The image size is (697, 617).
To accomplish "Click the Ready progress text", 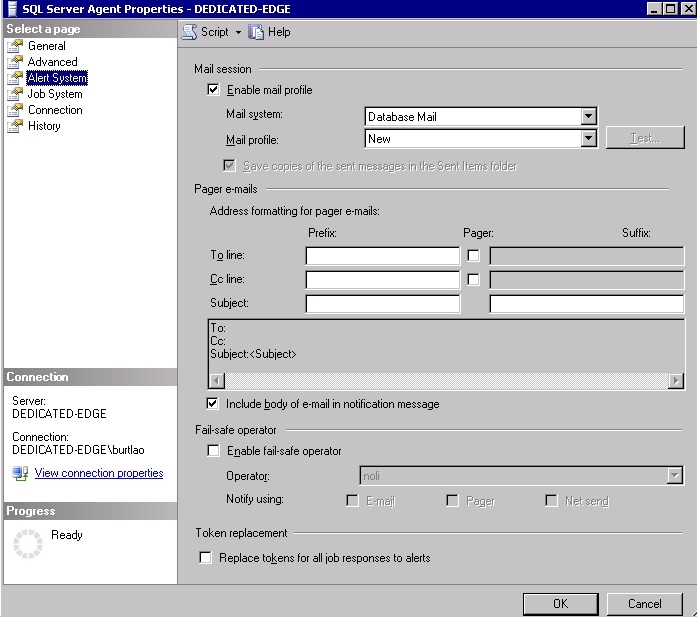I will [67, 535].
